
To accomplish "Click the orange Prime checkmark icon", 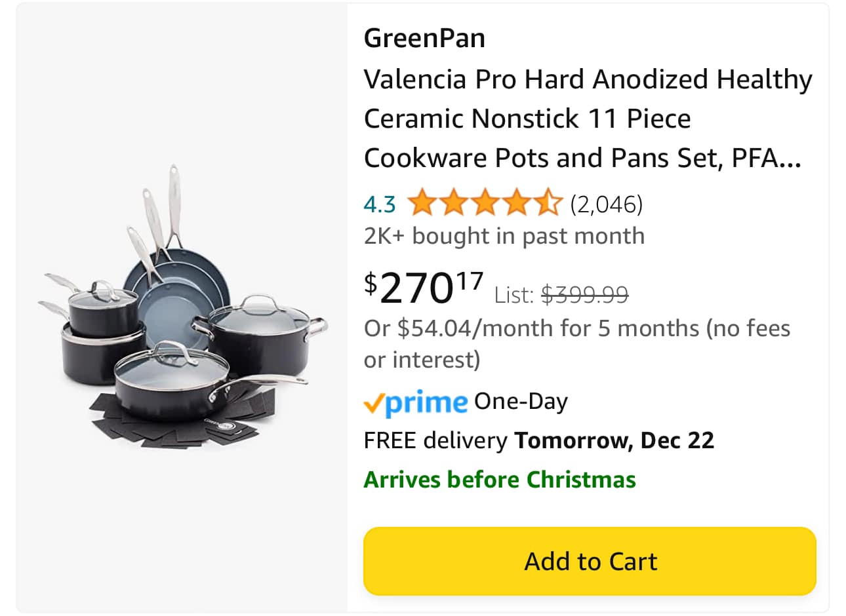I will tap(373, 404).
